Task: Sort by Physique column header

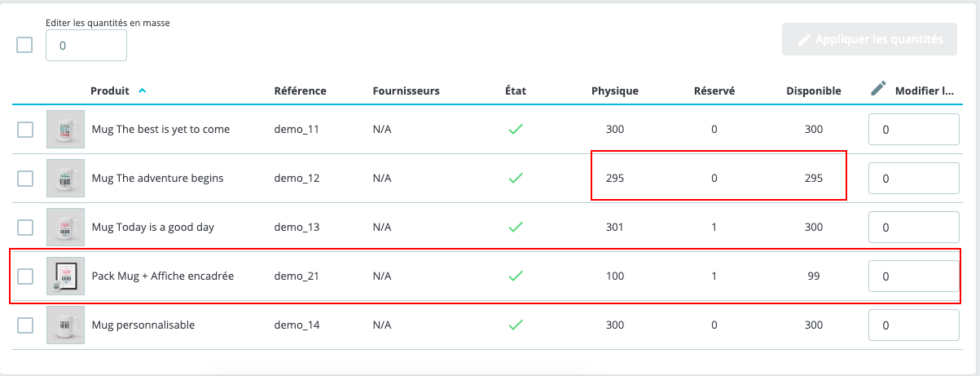Action: click(x=614, y=91)
